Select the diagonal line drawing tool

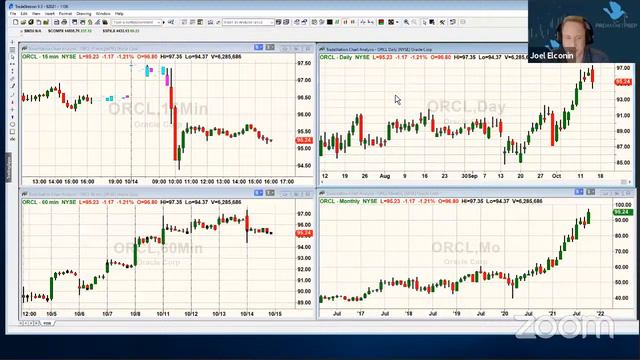point(12,87)
